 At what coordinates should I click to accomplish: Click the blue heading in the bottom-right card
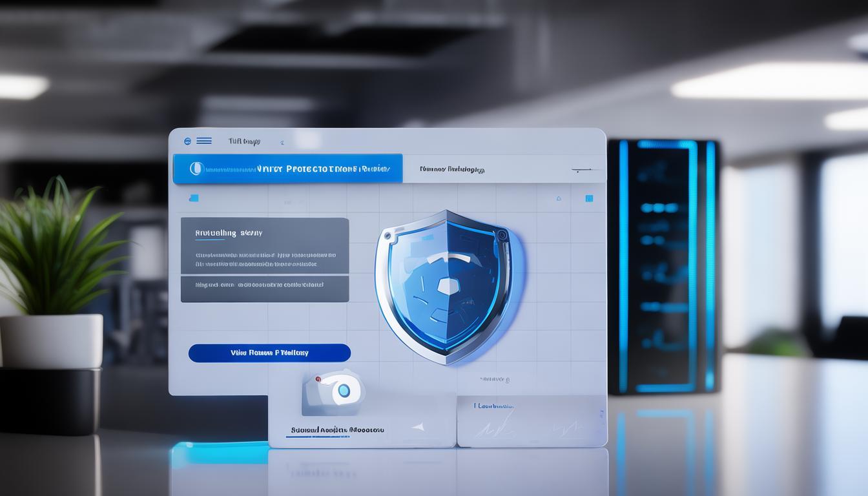click(x=493, y=406)
